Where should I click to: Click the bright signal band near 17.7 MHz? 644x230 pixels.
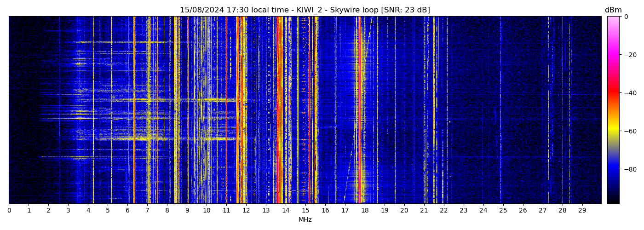[x=359, y=110]
